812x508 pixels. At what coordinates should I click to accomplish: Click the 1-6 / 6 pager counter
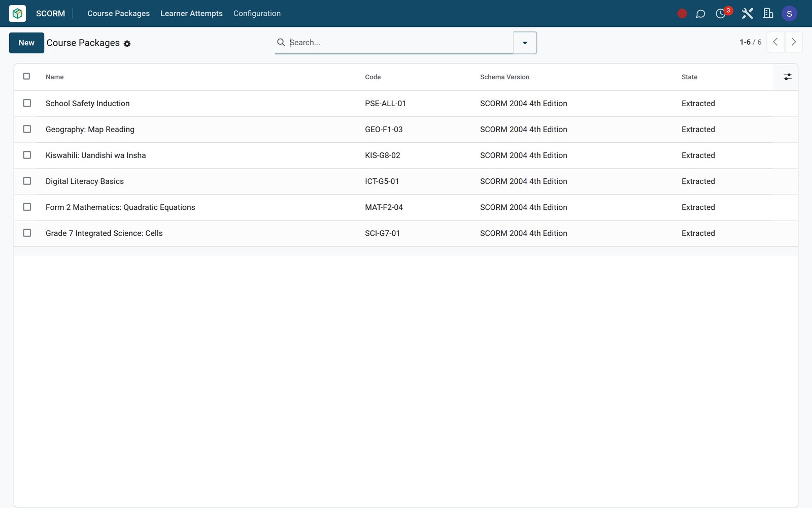click(750, 42)
